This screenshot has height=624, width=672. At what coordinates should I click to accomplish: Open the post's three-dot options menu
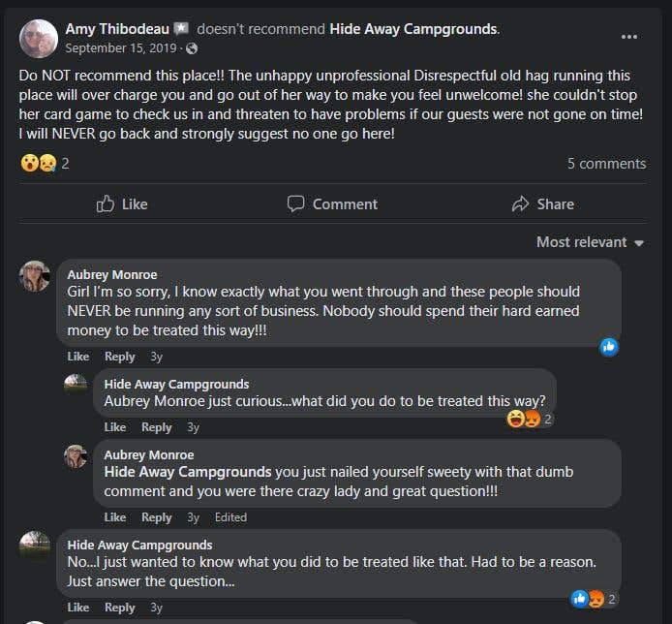629,37
